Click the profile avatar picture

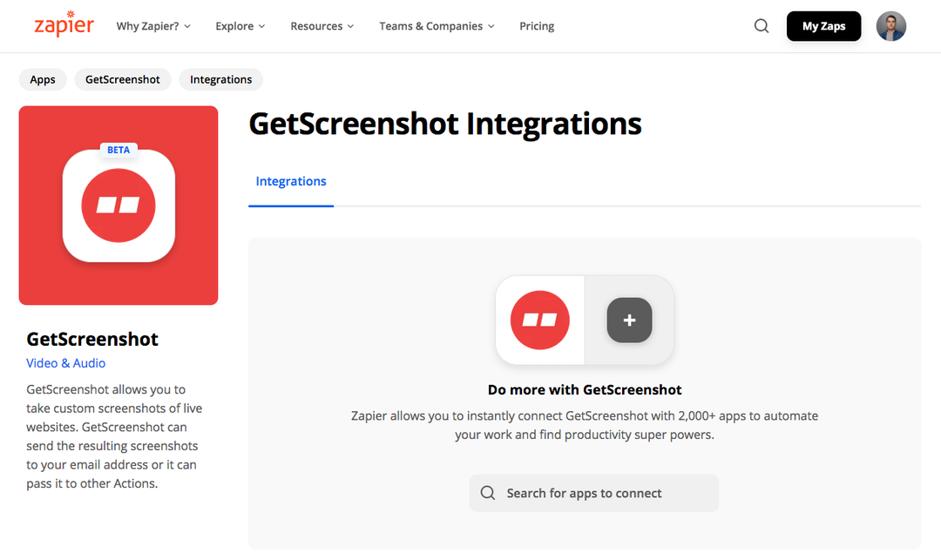pyautogui.click(x=891, y=26)
